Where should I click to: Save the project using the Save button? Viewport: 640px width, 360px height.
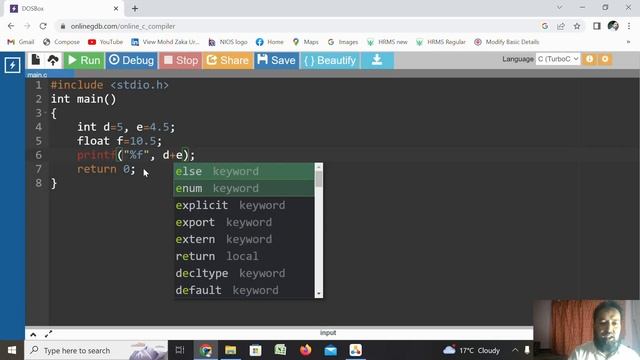(276, 60)
